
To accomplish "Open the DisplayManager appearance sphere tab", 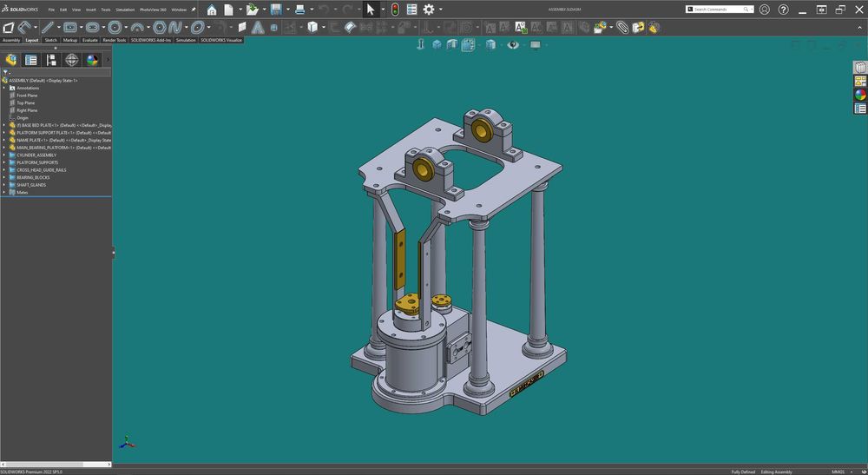I will pos(92,60).
